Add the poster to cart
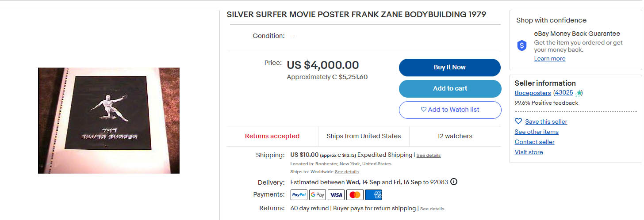 point(450,89)
